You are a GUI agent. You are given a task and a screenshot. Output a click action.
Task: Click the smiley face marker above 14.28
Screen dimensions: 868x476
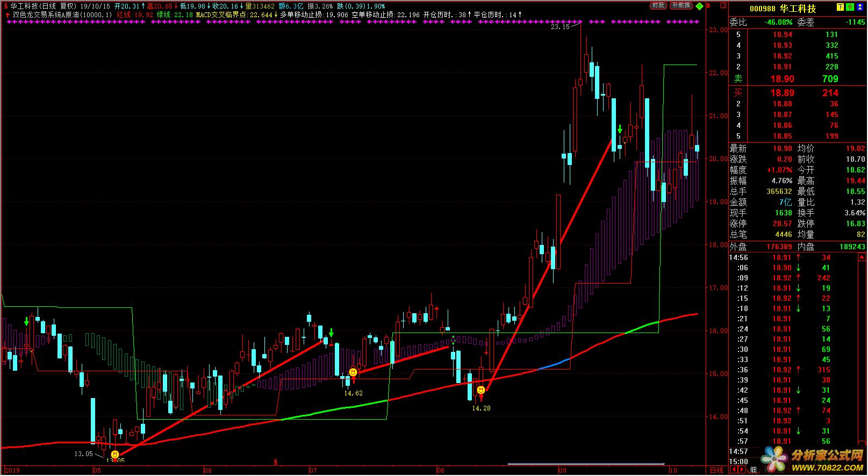point(481,390)
